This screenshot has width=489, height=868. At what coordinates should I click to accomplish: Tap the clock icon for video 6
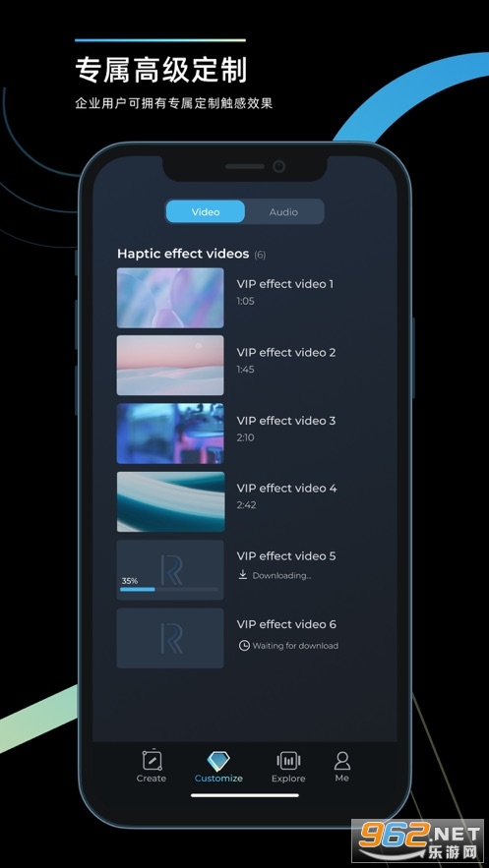[x=244, y=646]
